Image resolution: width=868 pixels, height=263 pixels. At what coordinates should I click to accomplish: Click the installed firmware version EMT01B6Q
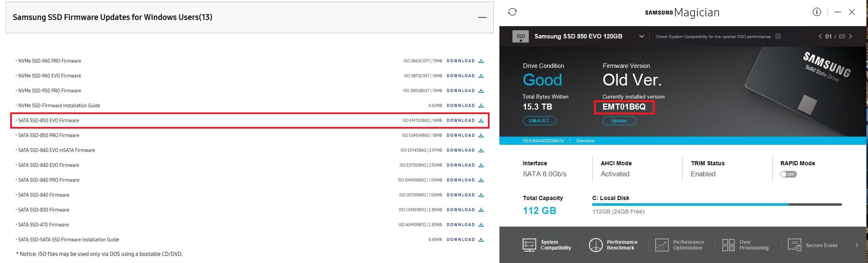pyautogui.click(x=624, y=107)
